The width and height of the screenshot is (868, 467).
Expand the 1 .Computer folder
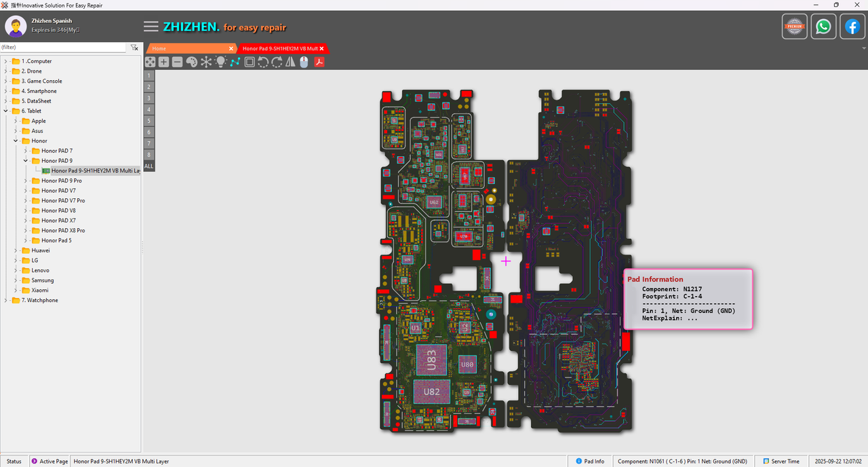coord(6,61)
